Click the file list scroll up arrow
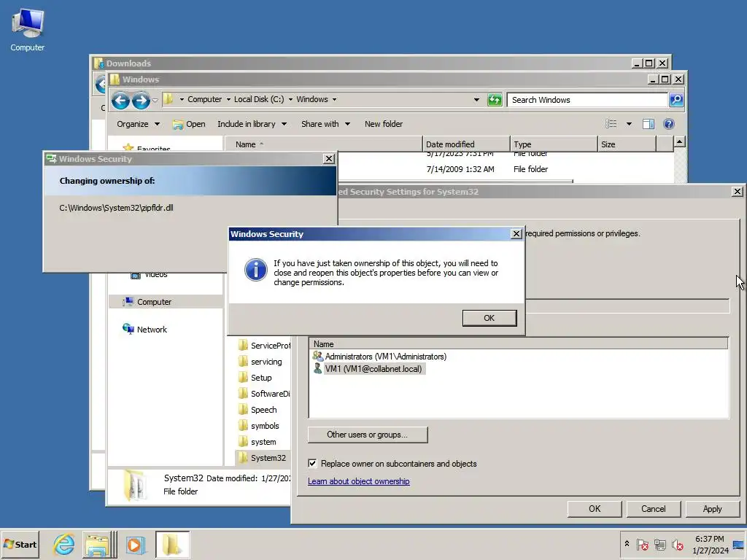This screenshot has height=560, width=747. coord(679,141)
